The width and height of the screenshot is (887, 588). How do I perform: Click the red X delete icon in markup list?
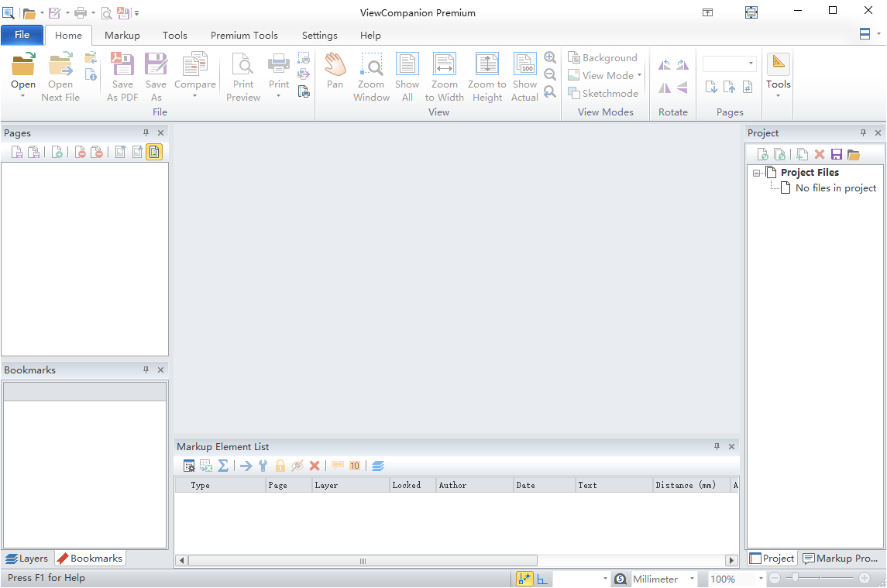coord(315,466)
